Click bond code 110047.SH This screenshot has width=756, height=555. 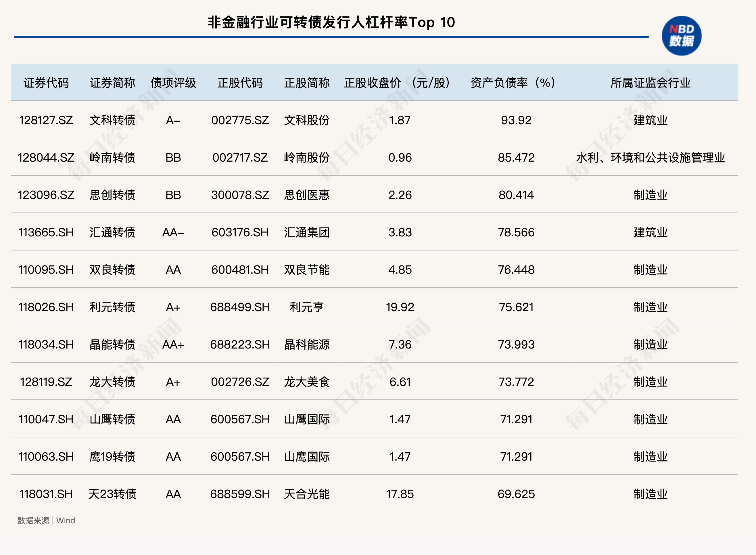pos(46,419)
